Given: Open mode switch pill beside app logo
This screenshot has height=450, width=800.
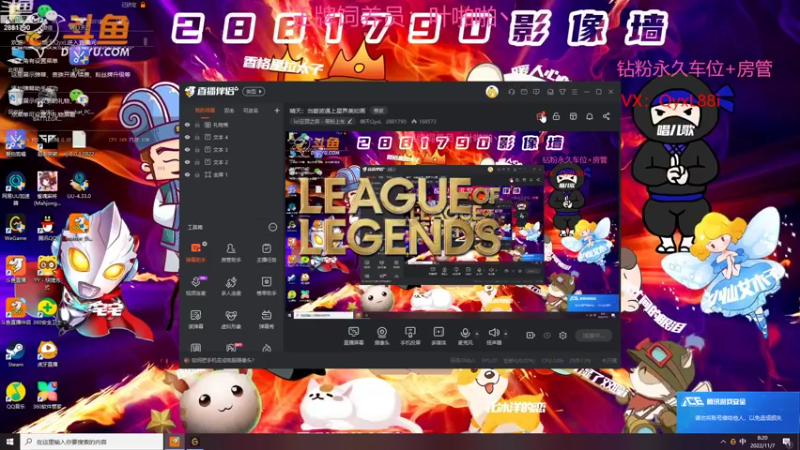Looking at the screenshot, I should pos(253,92).
